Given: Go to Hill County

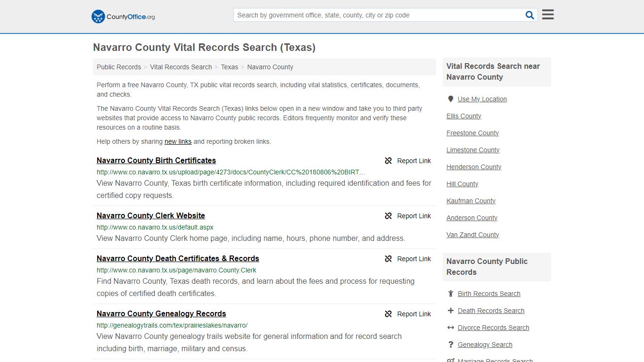Looking at the screenshot, I should pyautogui.click(x=462, y=184).
